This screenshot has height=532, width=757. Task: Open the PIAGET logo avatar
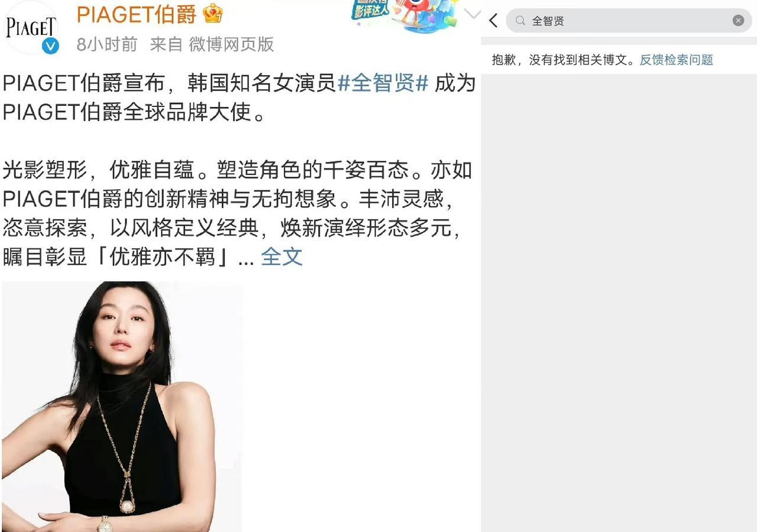coord(30,28)
